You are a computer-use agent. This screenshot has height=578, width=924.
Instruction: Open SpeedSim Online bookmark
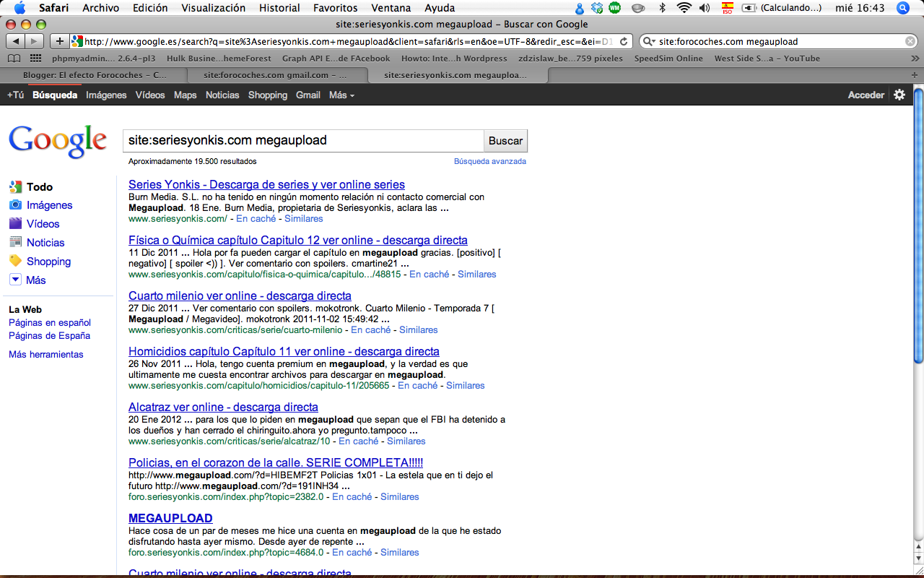point(668,59)
